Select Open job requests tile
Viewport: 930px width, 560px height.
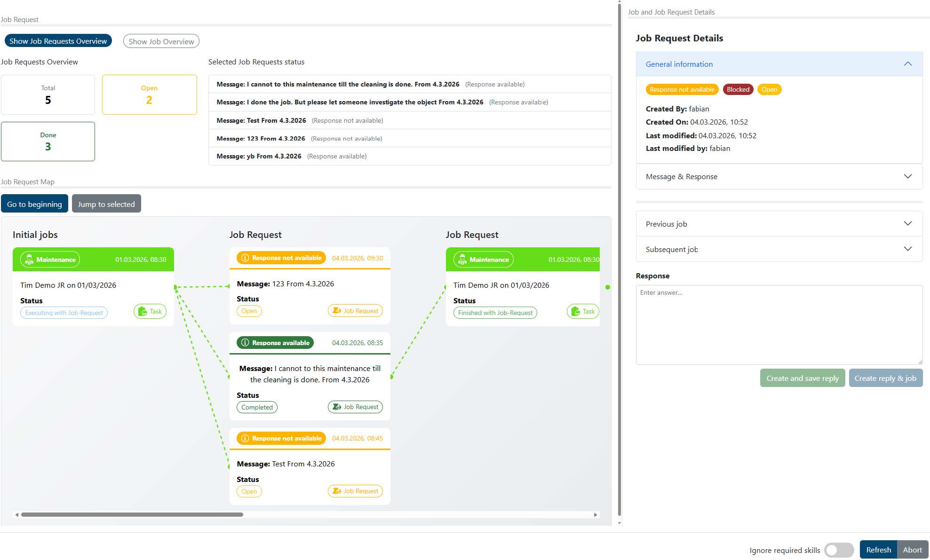click(149, 95)
